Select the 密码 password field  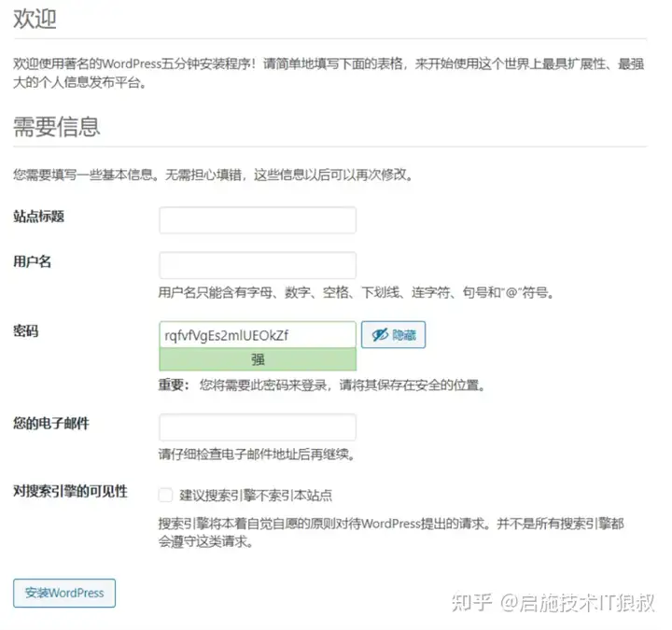(258, 335)
